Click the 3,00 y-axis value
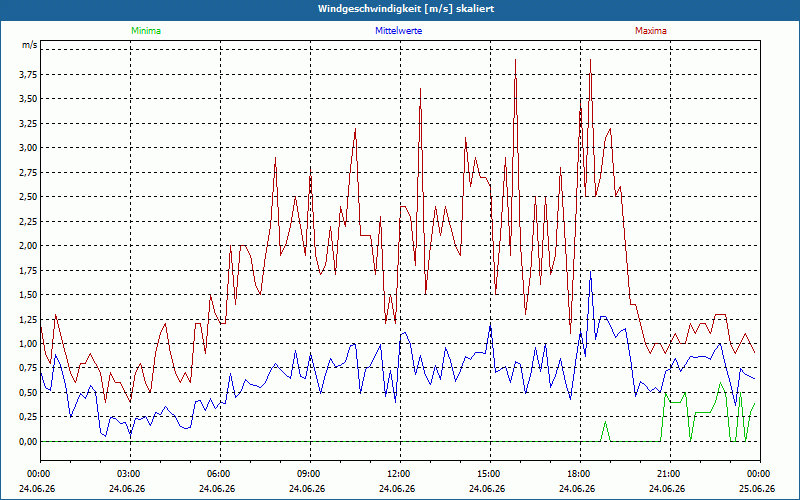 click(x=28, y=148)
